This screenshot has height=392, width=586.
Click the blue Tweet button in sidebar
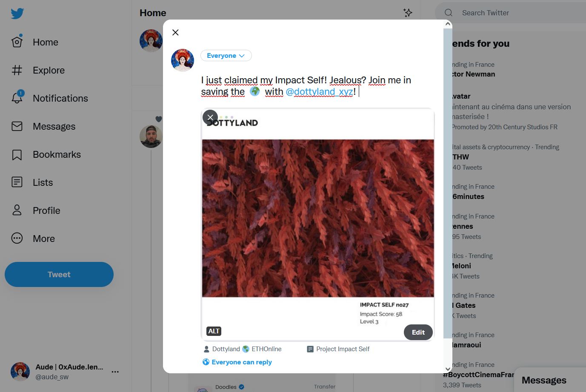click(x=59, y=274)
